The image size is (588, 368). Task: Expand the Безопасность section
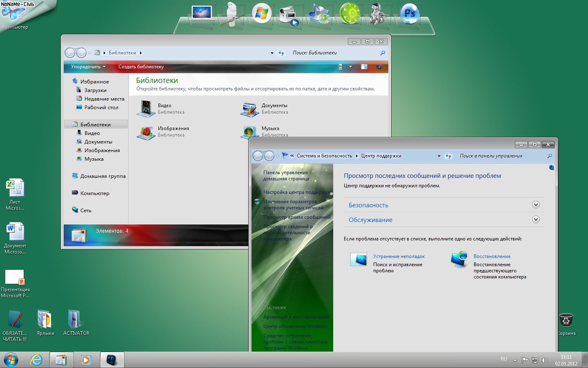[536, 205]
